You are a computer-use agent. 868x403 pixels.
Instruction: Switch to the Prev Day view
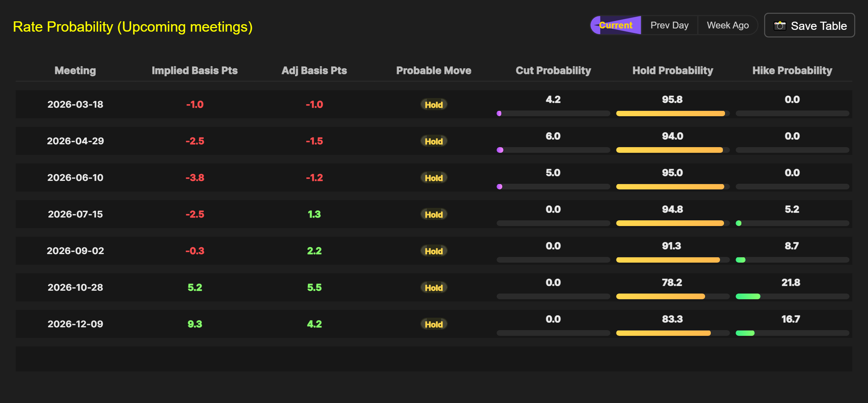click(669, 25)
